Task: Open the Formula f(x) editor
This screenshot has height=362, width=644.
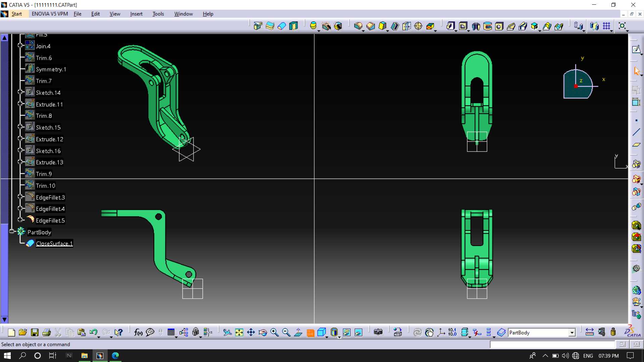Action: click(138, 332)
